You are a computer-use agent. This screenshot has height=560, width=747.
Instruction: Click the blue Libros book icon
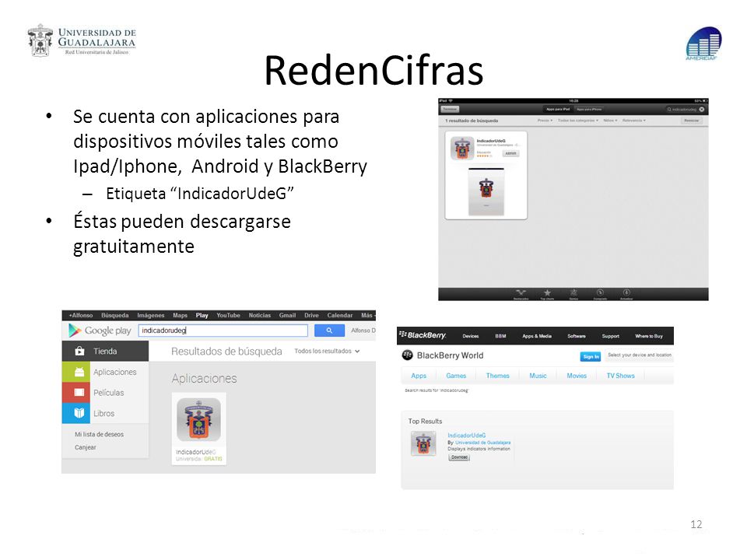(x=79, y=413)
